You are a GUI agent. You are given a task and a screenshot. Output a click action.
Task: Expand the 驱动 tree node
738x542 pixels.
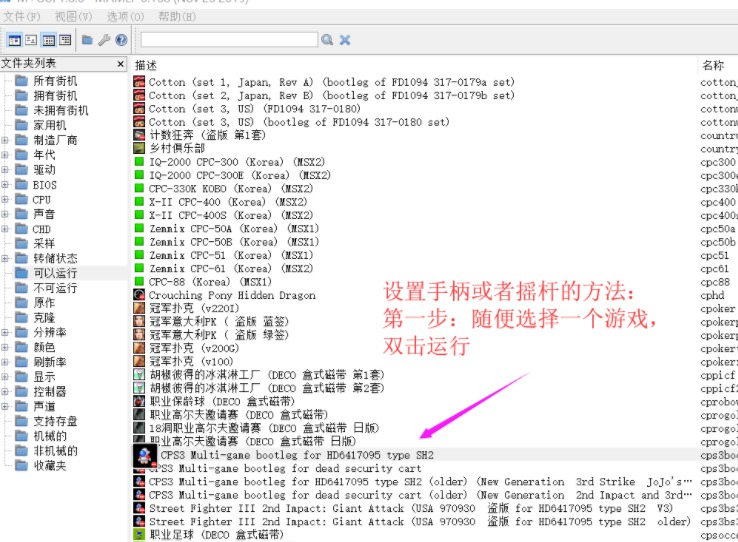5,170
